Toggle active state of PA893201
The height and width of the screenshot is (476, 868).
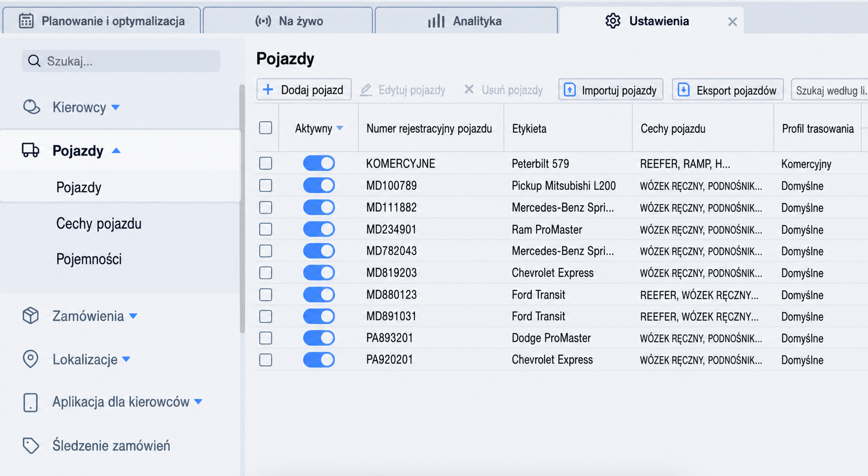pyautogui.click(x=319, y=338)
